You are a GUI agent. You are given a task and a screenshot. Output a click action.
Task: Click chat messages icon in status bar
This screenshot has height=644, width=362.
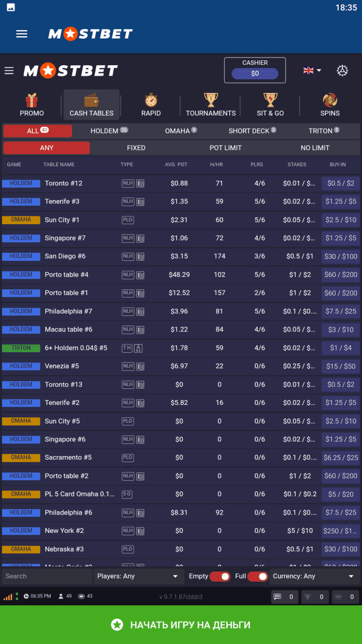(278, 597)
